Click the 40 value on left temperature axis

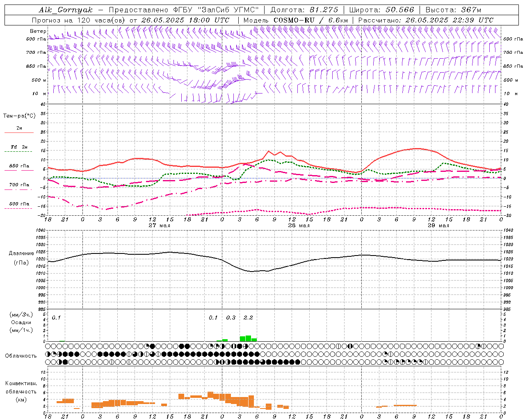pyautogui.click(x=43, y=104)
